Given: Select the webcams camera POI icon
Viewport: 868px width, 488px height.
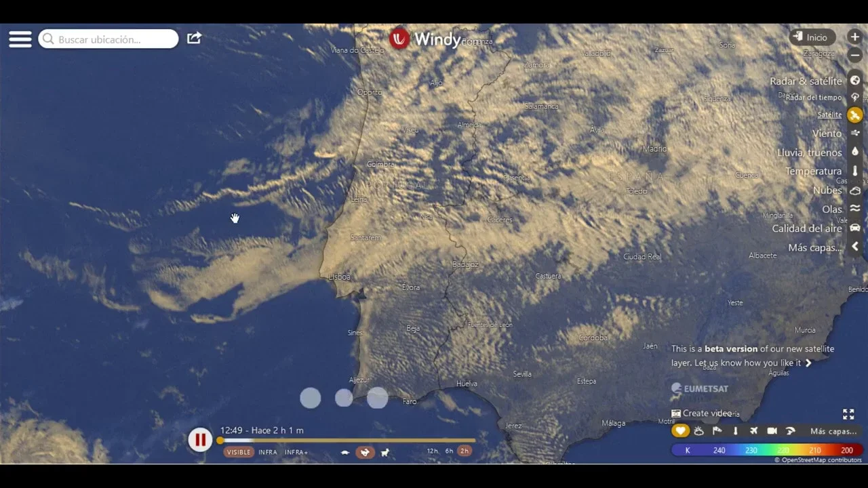Looking at the screenshot, I should (772, 430).
